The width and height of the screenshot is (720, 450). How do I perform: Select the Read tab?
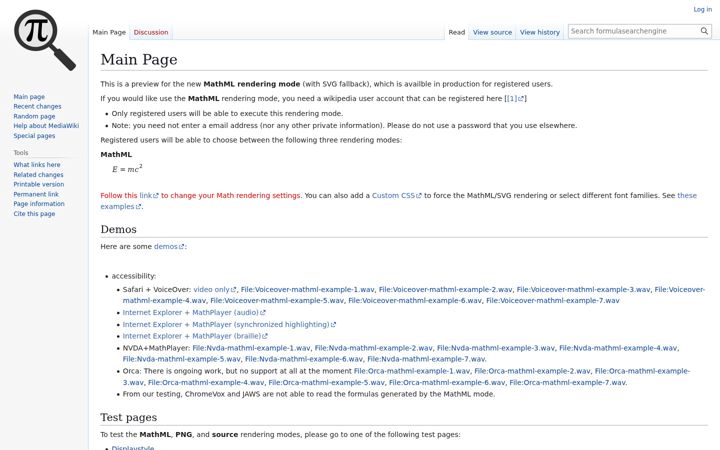point(456,32)
